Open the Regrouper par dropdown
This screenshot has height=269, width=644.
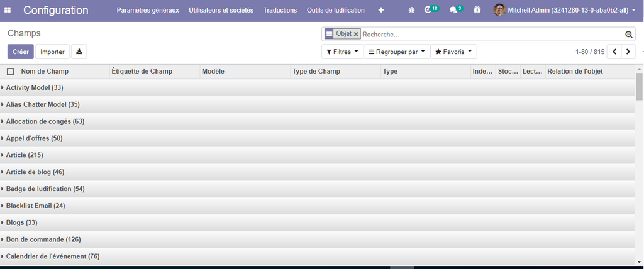pos(396,52)
